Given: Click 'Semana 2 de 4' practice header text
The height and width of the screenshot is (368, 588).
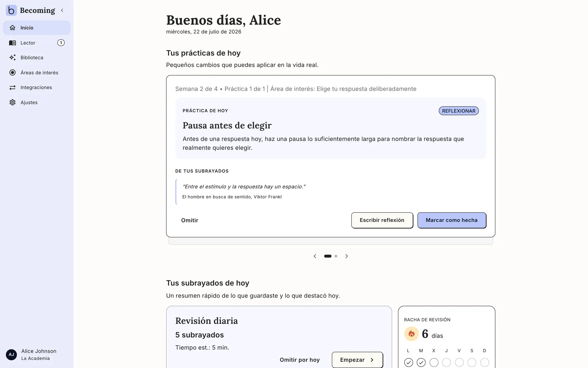Looking at the screenshot, I should (196, 89).
